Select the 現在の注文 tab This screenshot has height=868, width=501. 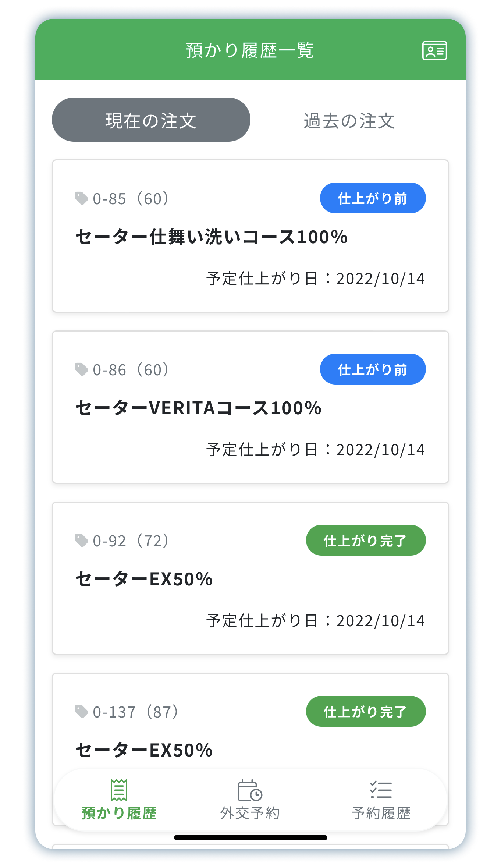(x=151, y=120)
